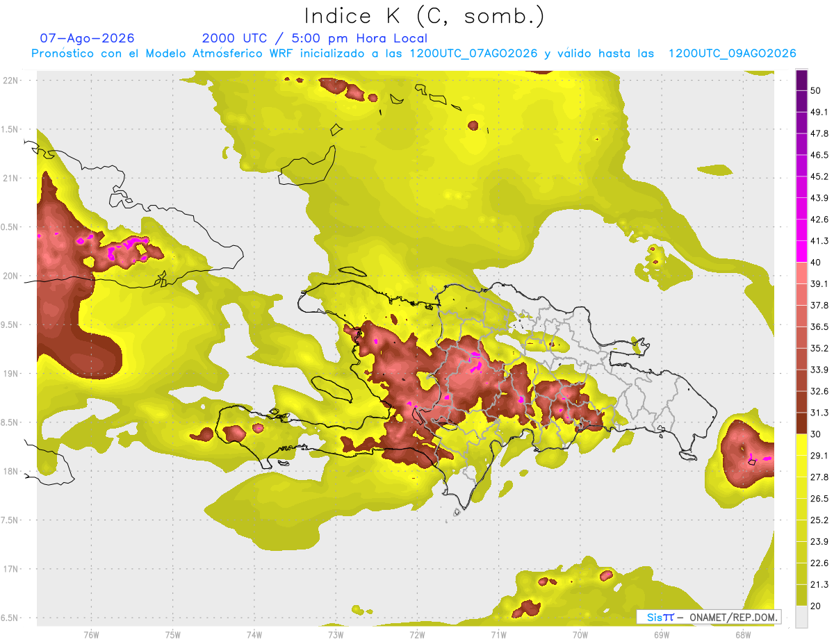This screenshot has height=644, width=834.
Task: Click the "37.8" colorbar value
Action: (819, 306)
